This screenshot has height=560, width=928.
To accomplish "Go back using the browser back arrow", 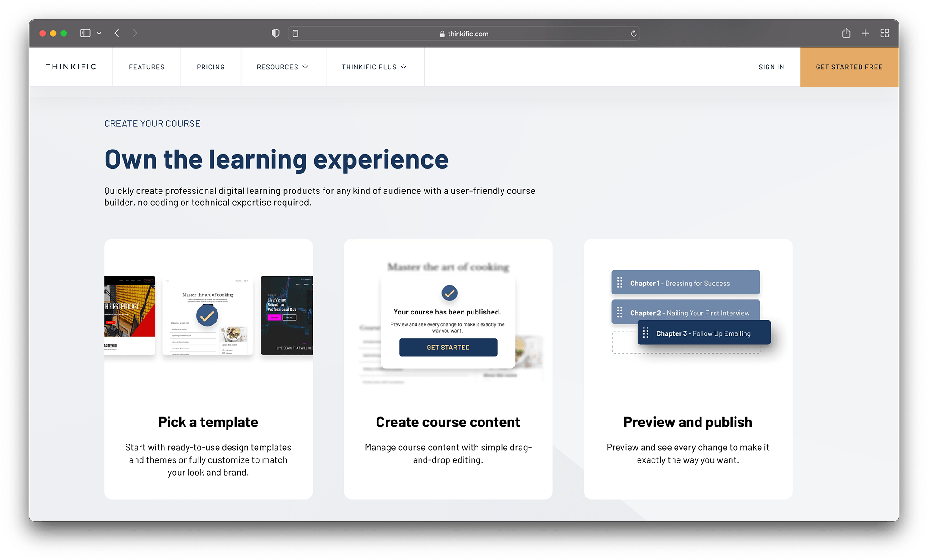I will tap(117, 33).
